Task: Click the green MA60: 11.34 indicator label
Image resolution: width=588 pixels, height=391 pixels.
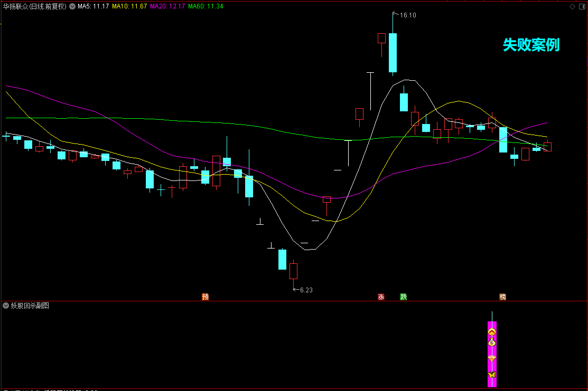Action: [x=206, y=6]
